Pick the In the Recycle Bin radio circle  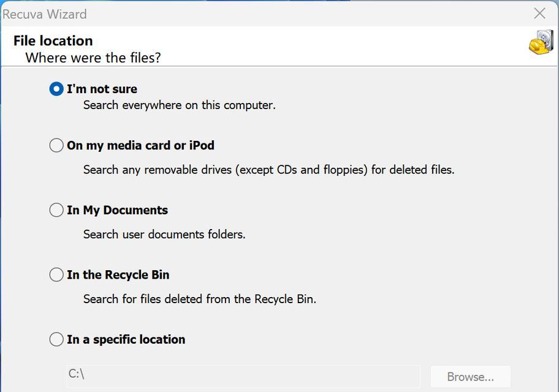pyautogui.click(x=56, y=275)
